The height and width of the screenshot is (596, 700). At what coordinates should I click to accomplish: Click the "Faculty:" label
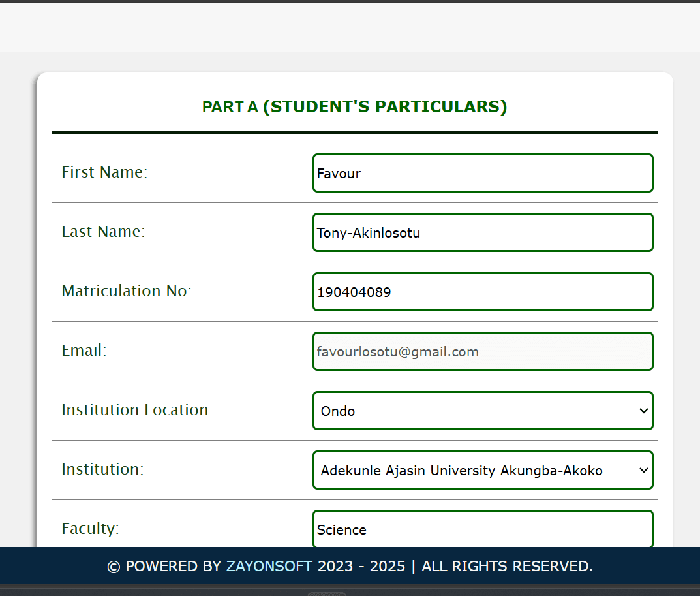(90, 529)
